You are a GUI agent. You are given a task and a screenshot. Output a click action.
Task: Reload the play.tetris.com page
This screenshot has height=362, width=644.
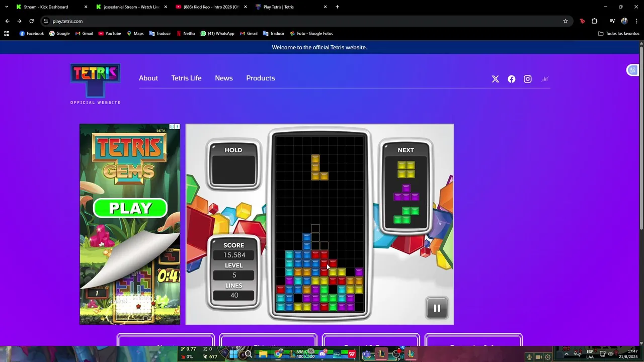pyautogui.click(x=31, y=21)
